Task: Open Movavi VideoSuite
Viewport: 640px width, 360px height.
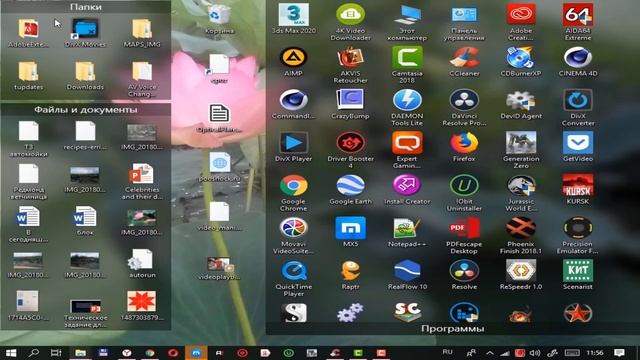Action: [x=293, y=228]
